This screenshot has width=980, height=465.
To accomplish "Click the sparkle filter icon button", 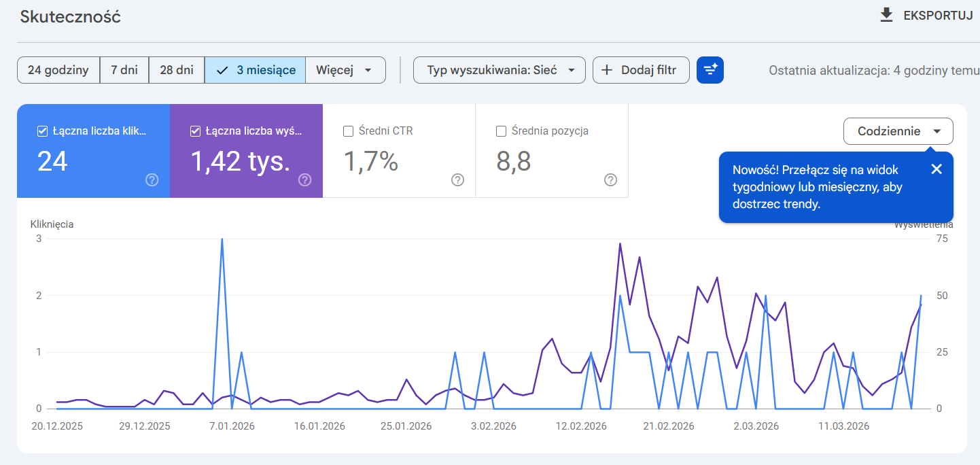I will pos(710,70).
